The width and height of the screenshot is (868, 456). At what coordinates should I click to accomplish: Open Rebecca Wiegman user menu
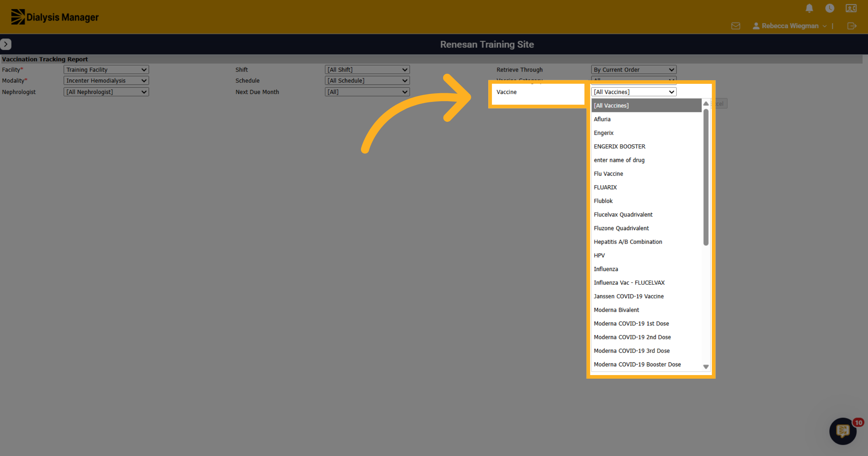point(790,26)
